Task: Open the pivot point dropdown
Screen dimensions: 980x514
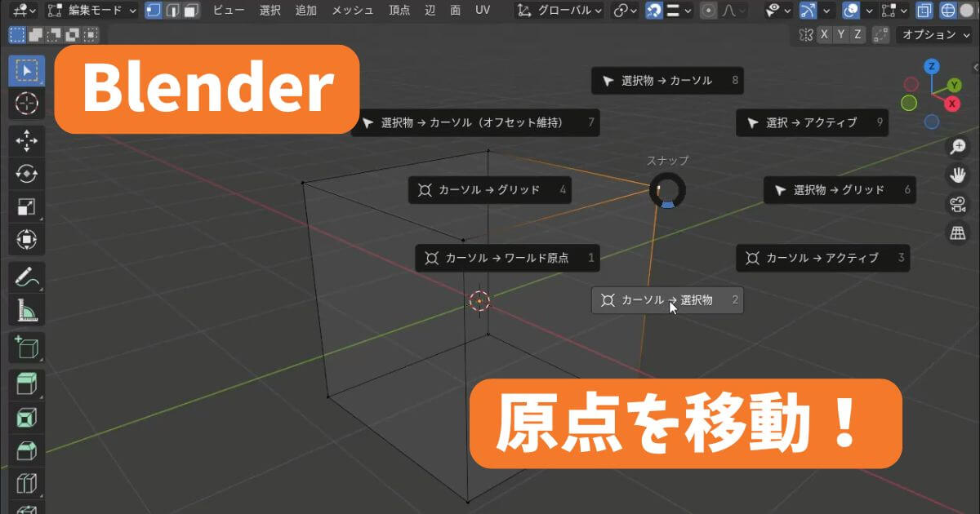Action: (x=625, y=11)
